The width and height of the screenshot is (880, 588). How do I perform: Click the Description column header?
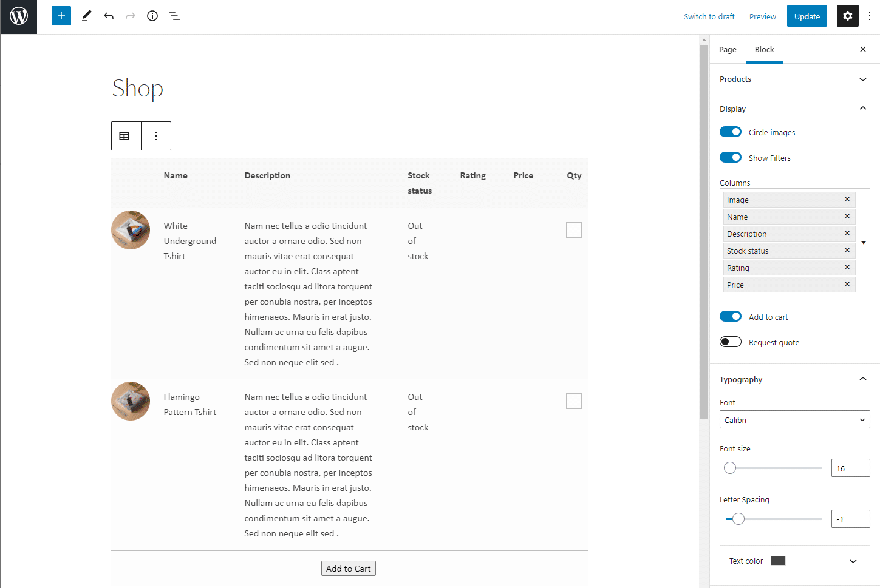click(267, 175)
